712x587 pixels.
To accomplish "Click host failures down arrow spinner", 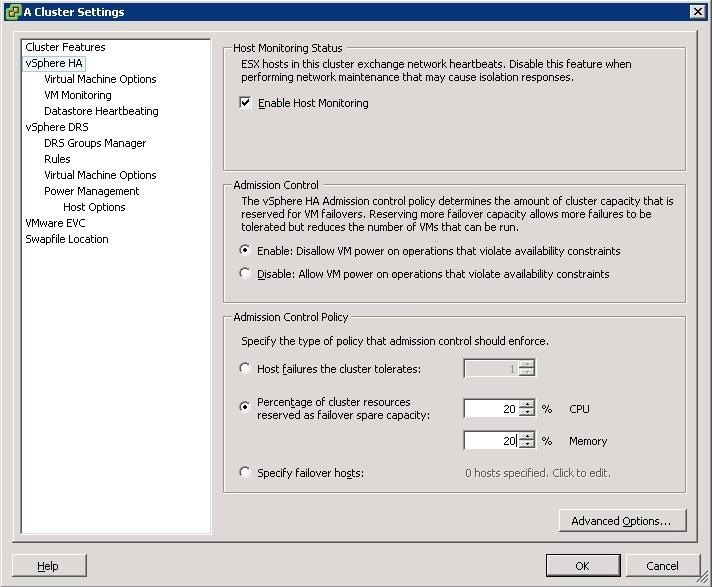I will [526, 372].
